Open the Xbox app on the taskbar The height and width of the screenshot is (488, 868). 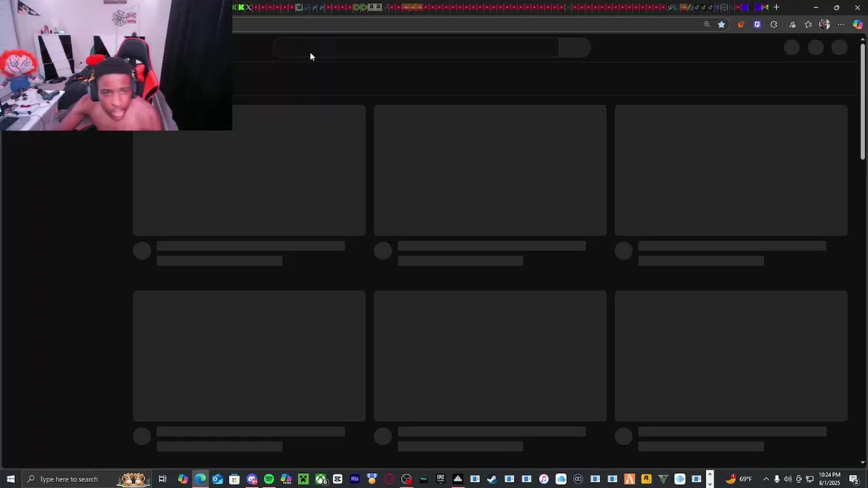321,479
